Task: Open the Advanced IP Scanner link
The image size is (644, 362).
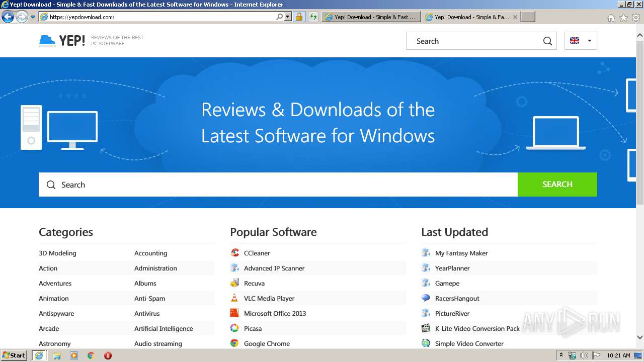Action: 274,268
